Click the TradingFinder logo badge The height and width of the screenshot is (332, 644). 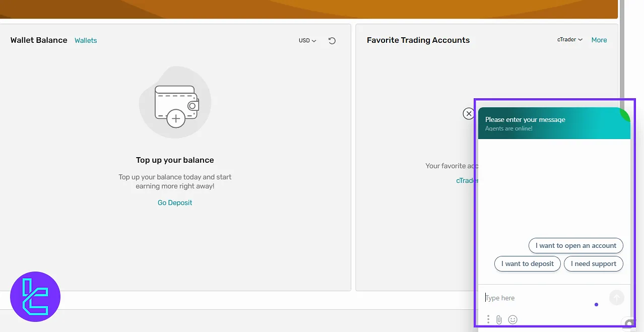tap(35, 297)
